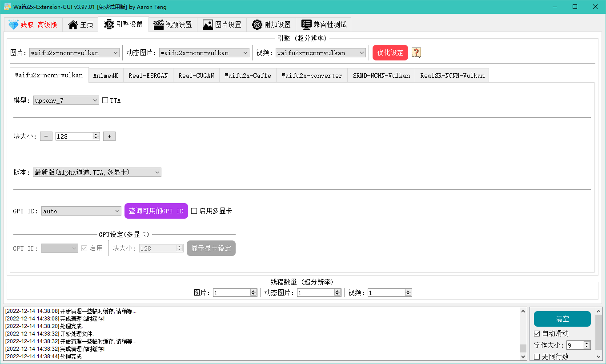Screen dimensions: 606x364
Task: Click the plus button beside 块大小
Action: [109, 136]
